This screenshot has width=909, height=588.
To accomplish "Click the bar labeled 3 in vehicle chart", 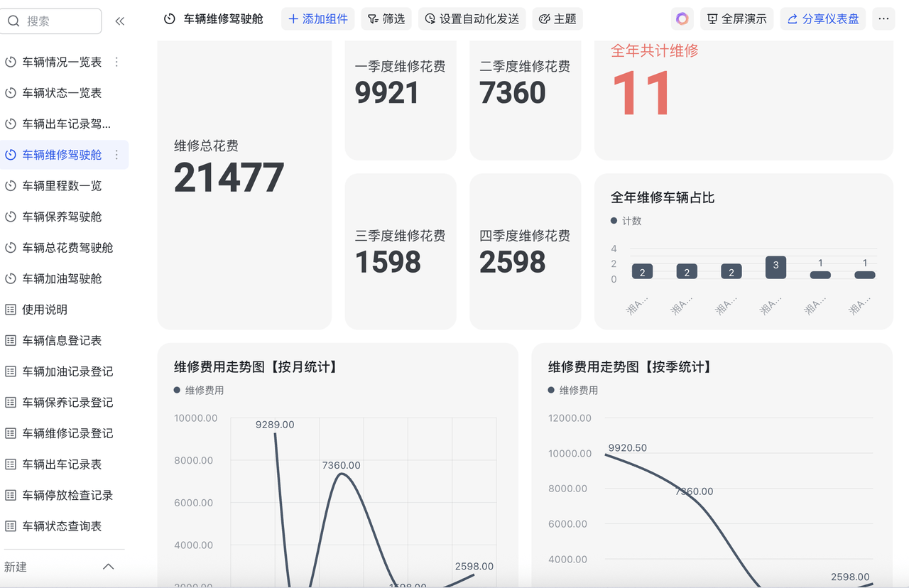I will pyautogui.click(x=775, y=267).
